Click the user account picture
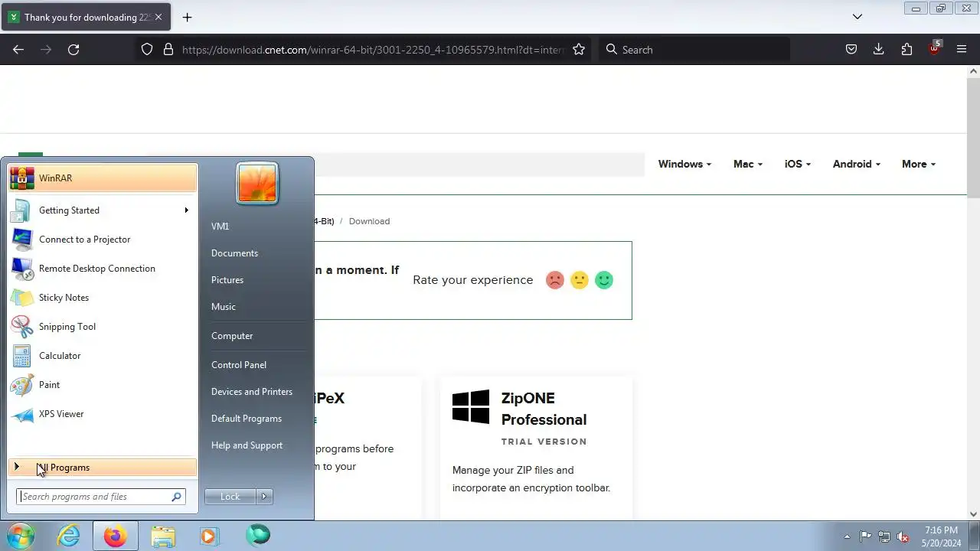The height and width of the screenshot is (551, 980). tap(257, 184)
